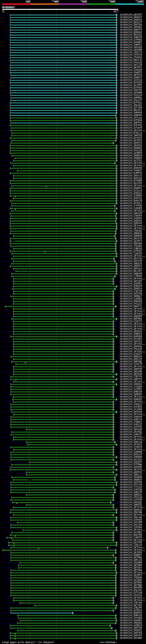Click the cyan legend segment before ~100%
This screenshot has height=644, width=146.
130,4
